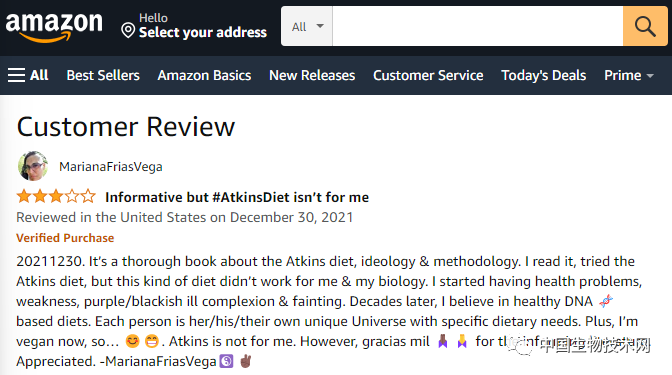Expand the All search category dropdown

(x=307, y=26)
